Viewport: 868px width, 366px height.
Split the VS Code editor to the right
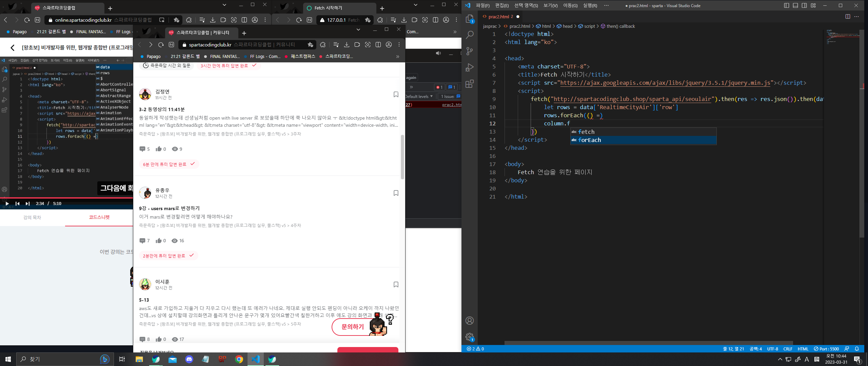[848, 16]
